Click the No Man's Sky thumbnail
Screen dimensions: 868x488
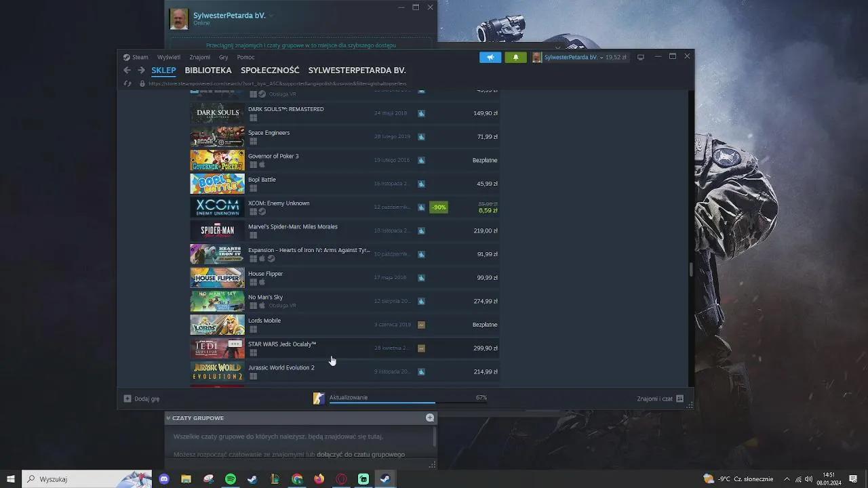point(217,301)
